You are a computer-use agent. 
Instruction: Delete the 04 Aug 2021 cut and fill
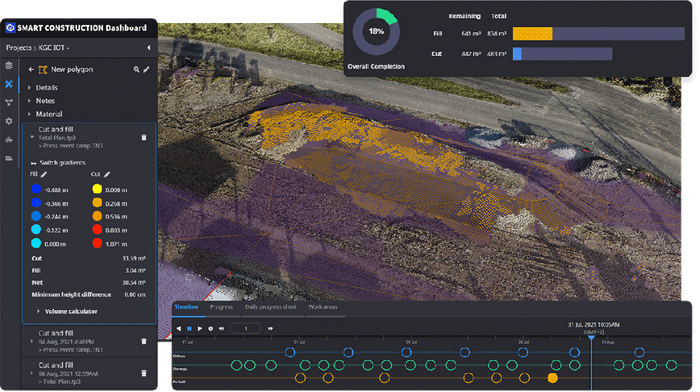144,341
